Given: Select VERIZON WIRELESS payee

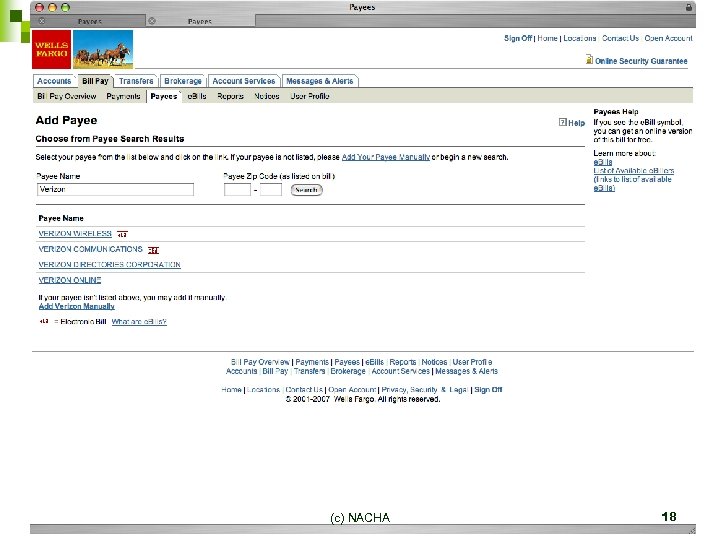Looking at the screenshot, I should [75, 233].
